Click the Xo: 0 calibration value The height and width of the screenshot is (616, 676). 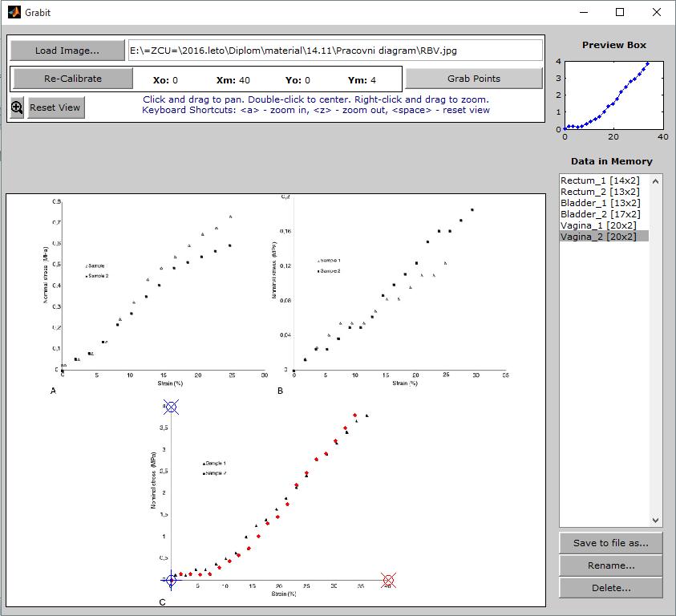pyautogui.click(x=165, y=80)
